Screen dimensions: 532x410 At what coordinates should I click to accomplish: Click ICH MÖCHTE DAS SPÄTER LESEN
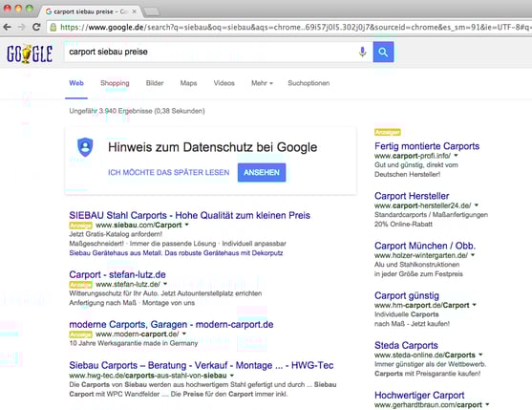169,172
